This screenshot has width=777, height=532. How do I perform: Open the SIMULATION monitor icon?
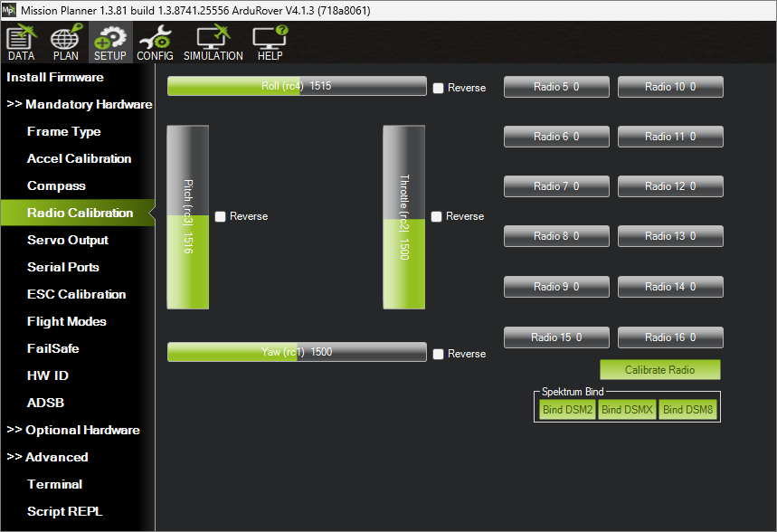tap(213, 43)
